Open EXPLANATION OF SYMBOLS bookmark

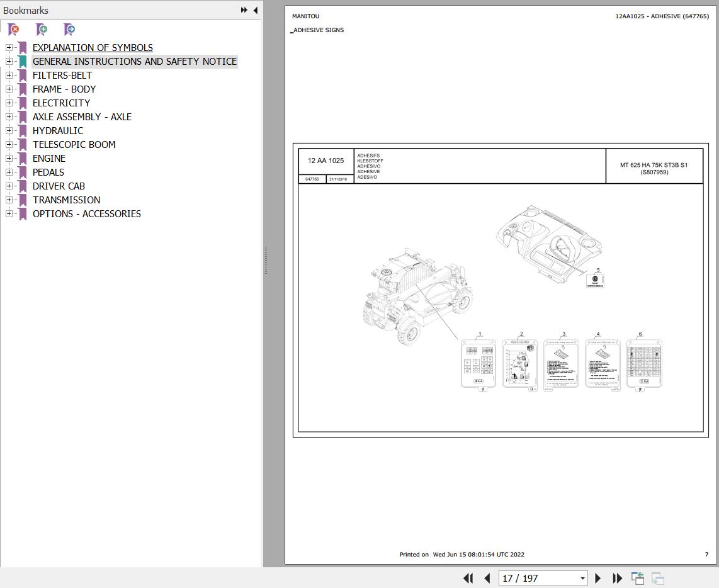tap(93, 48)
